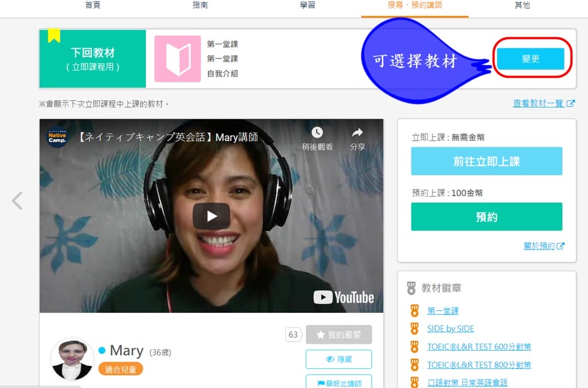Viewport: 588px width, 388px height.
Task: Click 前往立即上課 button
Action: pos(486,162)
